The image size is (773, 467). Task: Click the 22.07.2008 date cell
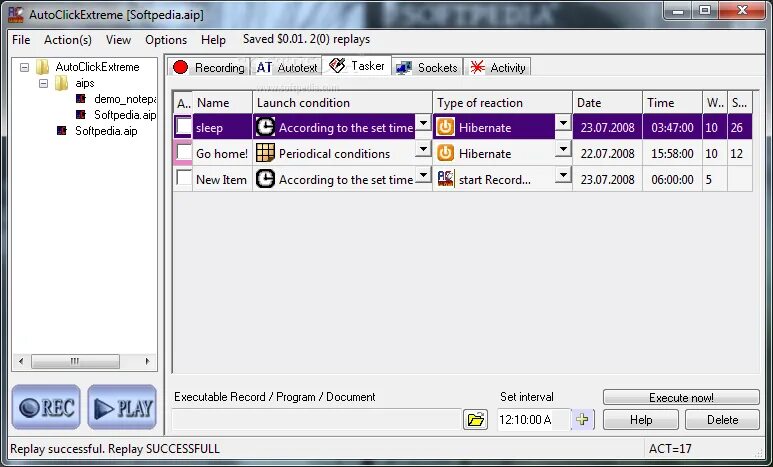[607, 153]
